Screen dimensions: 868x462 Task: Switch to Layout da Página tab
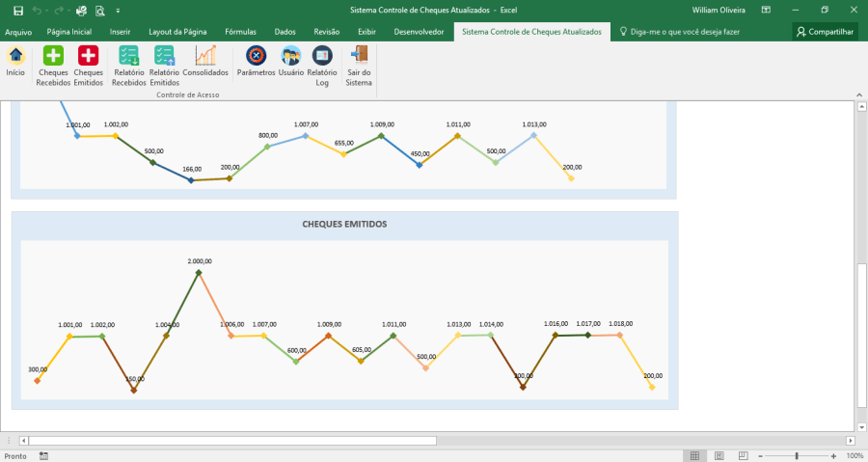[x=177, y=32]
